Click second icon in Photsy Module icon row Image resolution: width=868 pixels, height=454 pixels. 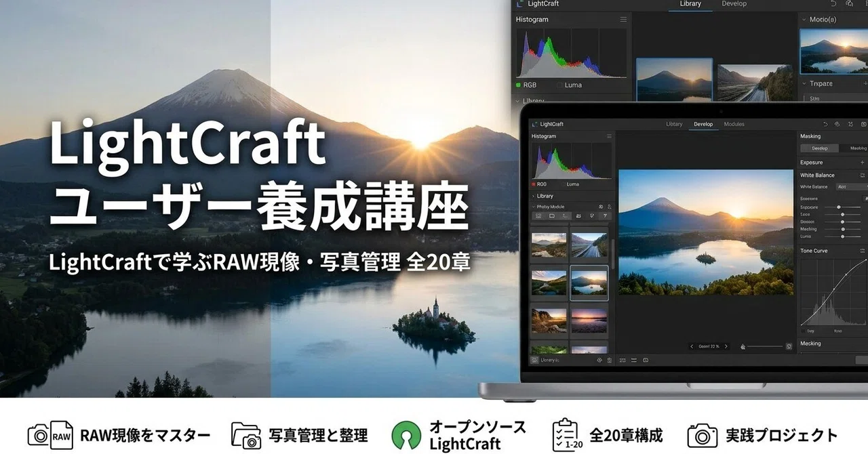click(552, 216)
